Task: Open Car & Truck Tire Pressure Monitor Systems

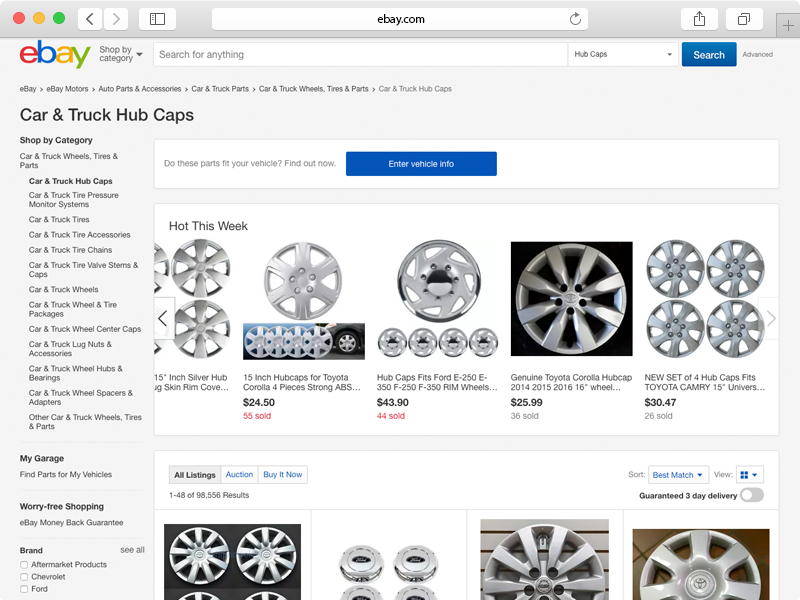Action: (73, 199)
